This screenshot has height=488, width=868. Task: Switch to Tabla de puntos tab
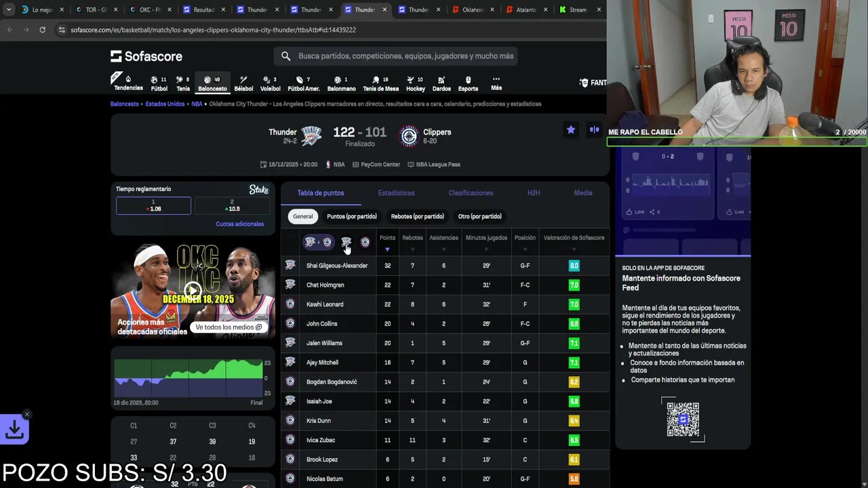(321, 193)
